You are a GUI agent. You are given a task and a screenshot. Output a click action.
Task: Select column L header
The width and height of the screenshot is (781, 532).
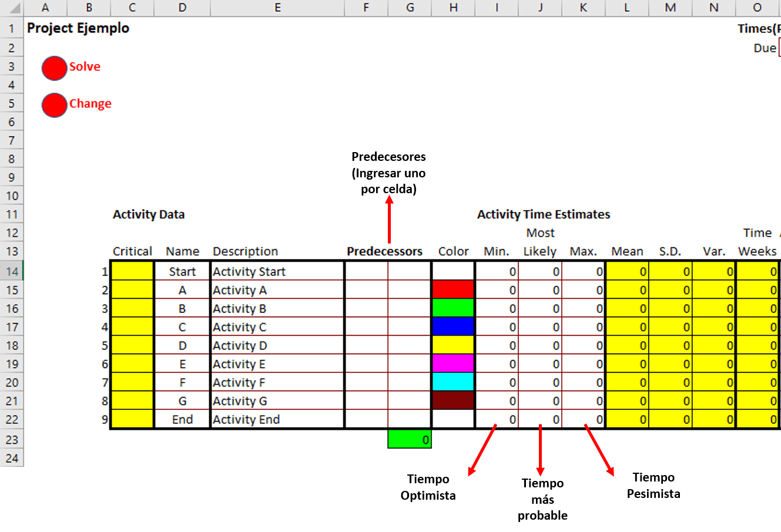[627, 8]
